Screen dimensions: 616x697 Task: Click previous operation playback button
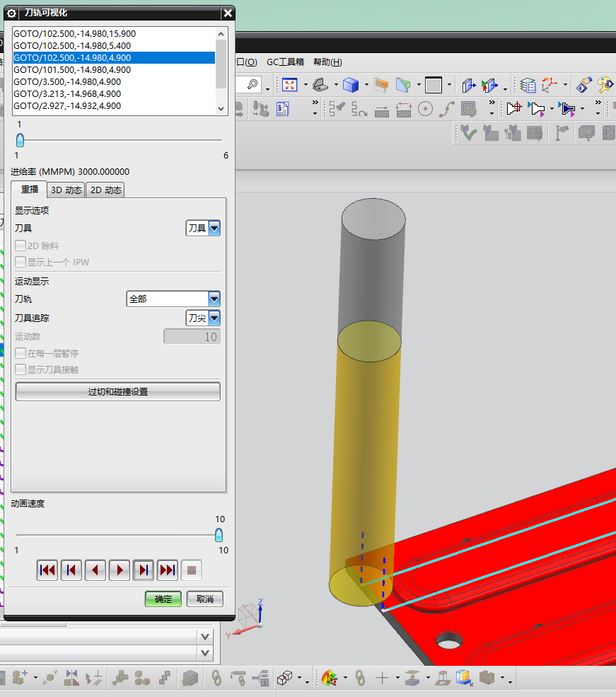click(71, 570)
